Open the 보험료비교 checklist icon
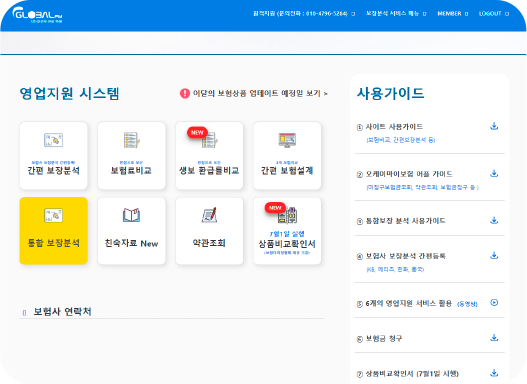The width and height of the screenshot is (527, 384). (131, 140)
